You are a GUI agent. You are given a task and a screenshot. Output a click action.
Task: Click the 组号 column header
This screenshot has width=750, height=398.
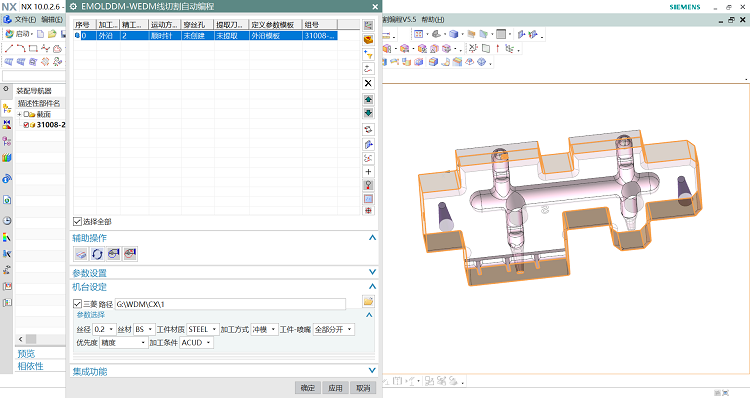pyautogui.click(x=320, y=24)
